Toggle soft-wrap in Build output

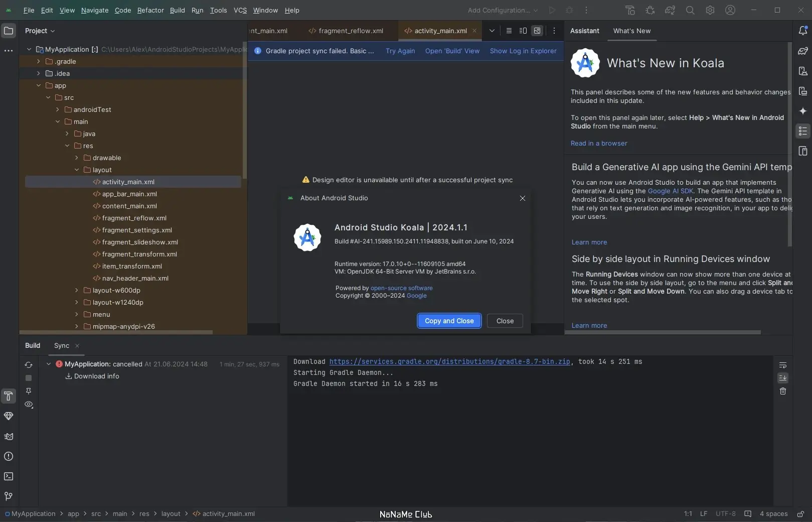click(x=783, y=365)
